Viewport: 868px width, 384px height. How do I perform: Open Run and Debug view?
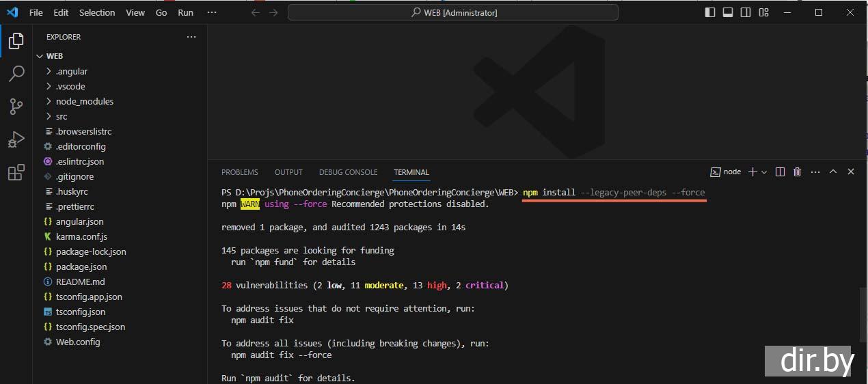pos(16,139)
